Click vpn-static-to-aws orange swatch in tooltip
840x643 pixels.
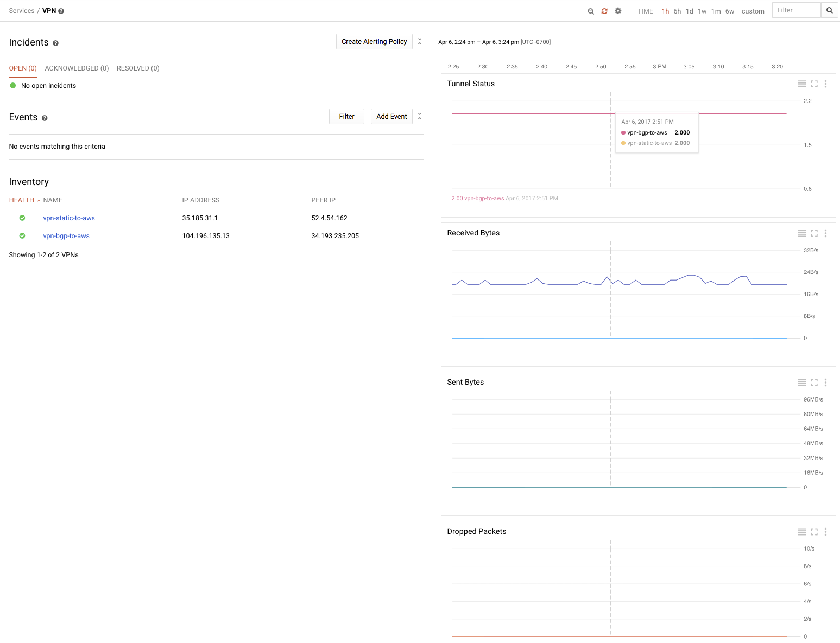pyautogui.click(x=623, y=143)
